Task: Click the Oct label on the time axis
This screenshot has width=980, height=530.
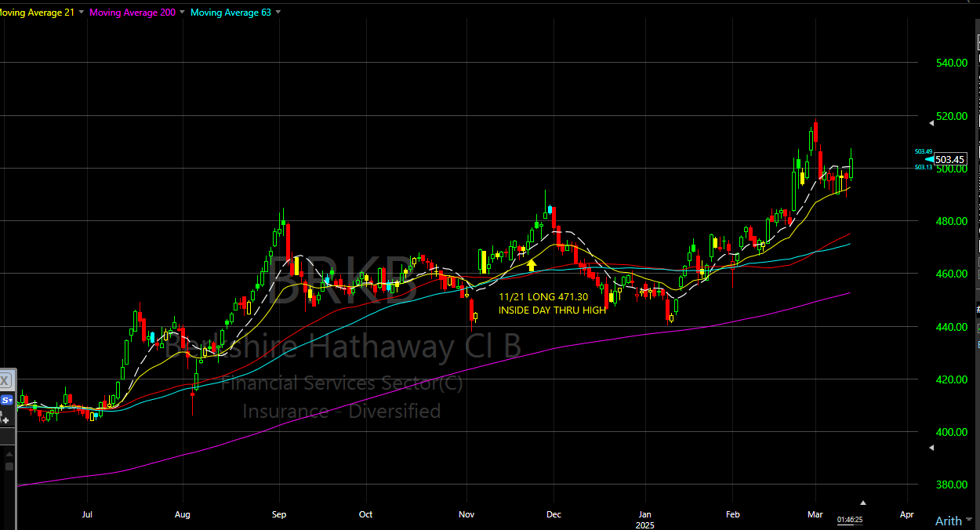Action: point(365,515)
